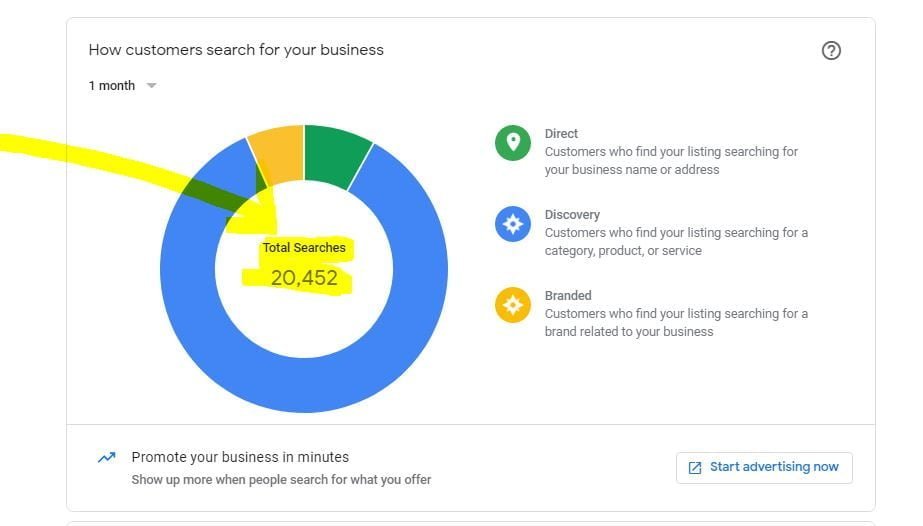
Task: Click the trending arrow promote icon
Action: click(106, 458)
